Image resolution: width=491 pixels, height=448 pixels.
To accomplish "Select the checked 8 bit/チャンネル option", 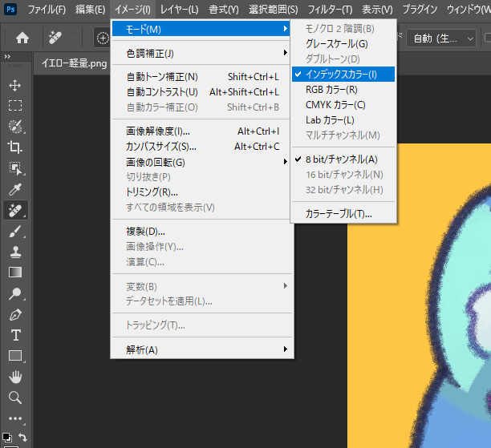I will [340, 159].
